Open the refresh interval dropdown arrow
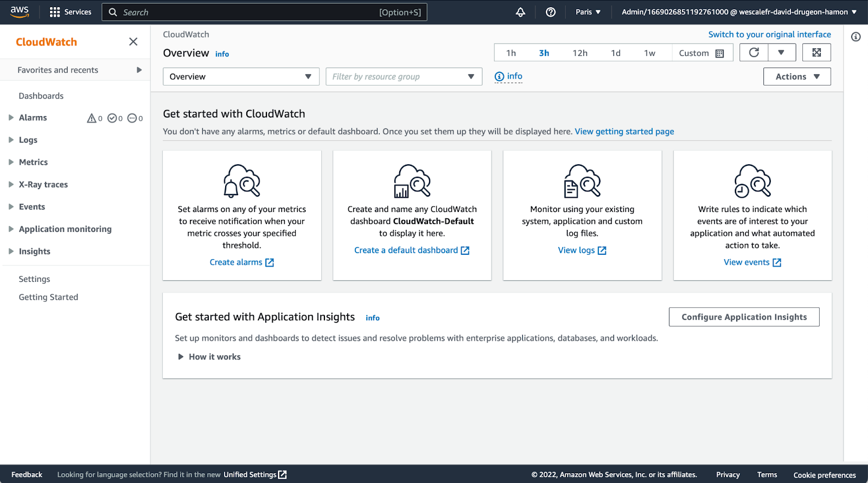This screenshot has height=483, width=868. tap(781, 53)
